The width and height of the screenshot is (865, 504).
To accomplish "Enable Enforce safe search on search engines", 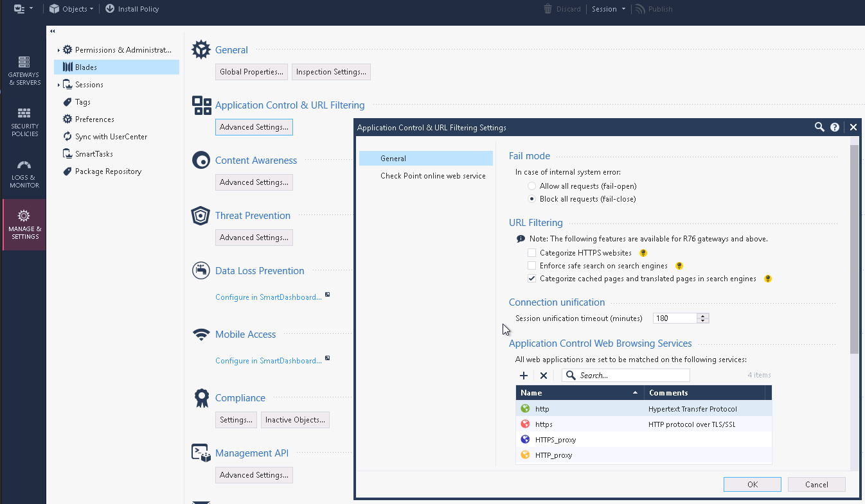I will (x=531, y=266).
